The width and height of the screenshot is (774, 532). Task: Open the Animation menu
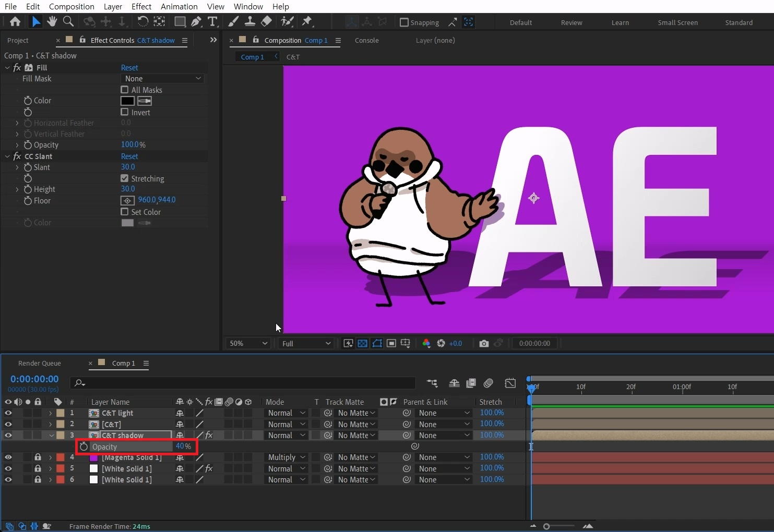179,6
